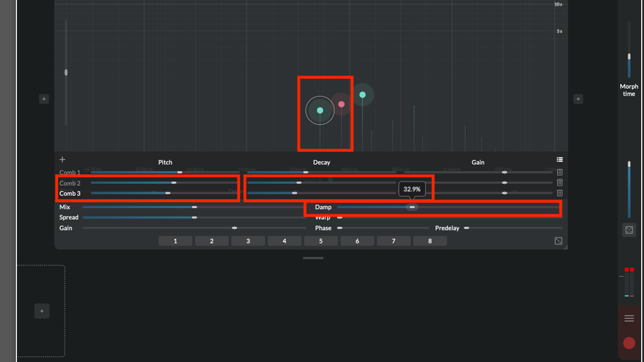Click the Warp slider handle
The height and width of the screenshot is (362, 644).
340,218
